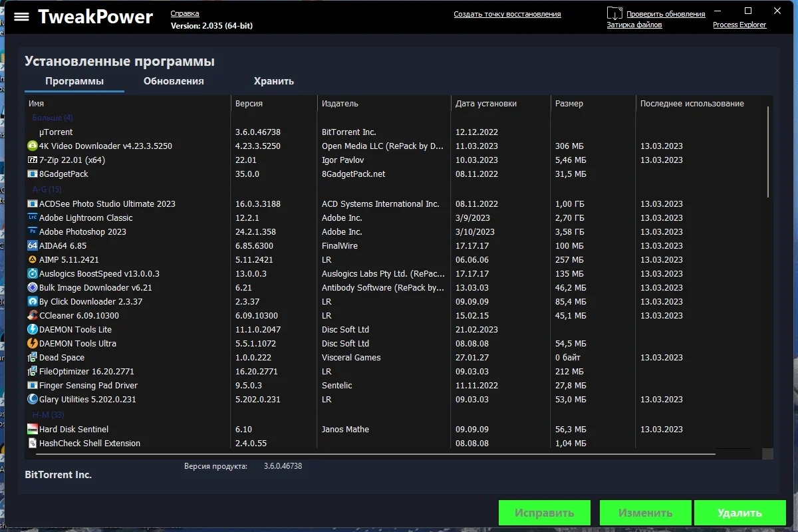Click the FileOptimizer 16.20.2771 icon
This screenshot has height=532, width=798.
pos(33,371)
